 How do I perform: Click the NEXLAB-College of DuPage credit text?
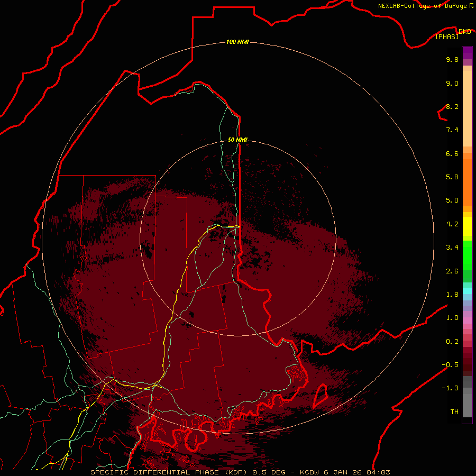[x=422, y=6]
